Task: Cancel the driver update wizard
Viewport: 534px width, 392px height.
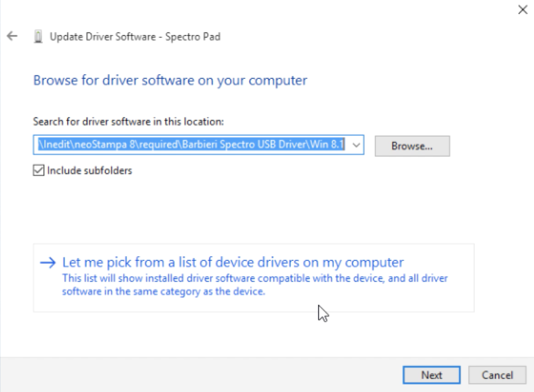Action: click(497, 375)
